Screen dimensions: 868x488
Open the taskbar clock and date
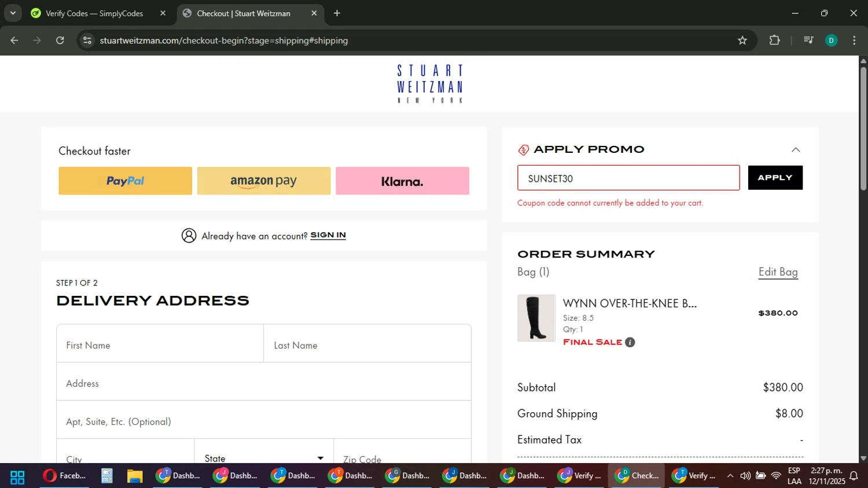click(827, 476)
